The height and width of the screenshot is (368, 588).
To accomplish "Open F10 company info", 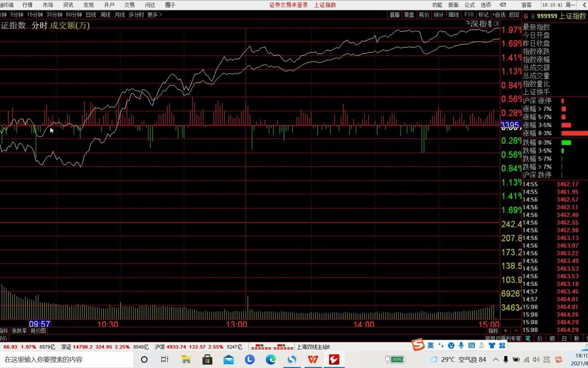I will pyautogui.click(x=469, y=15).
